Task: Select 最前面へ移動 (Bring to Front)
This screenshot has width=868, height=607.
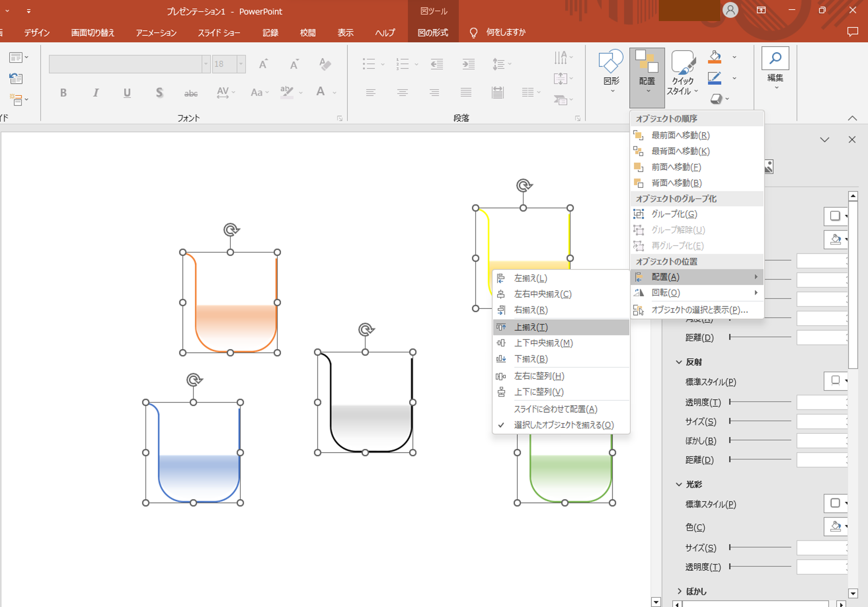Action: click(697, 135)
